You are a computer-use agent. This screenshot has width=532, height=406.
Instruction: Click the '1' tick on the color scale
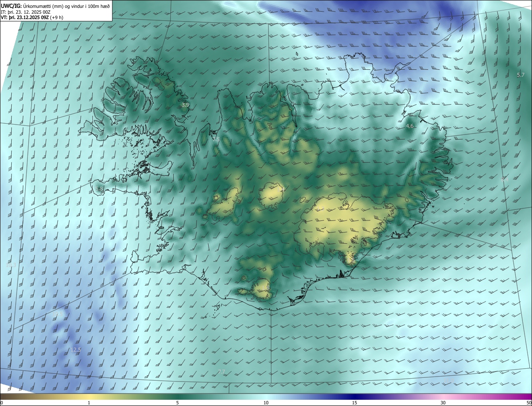tap(89, 403)
